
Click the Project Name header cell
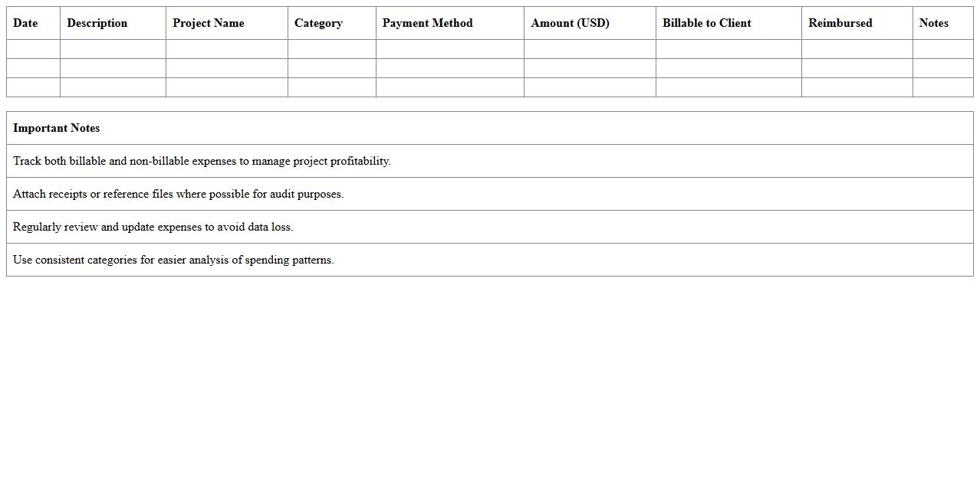point(209,23)
